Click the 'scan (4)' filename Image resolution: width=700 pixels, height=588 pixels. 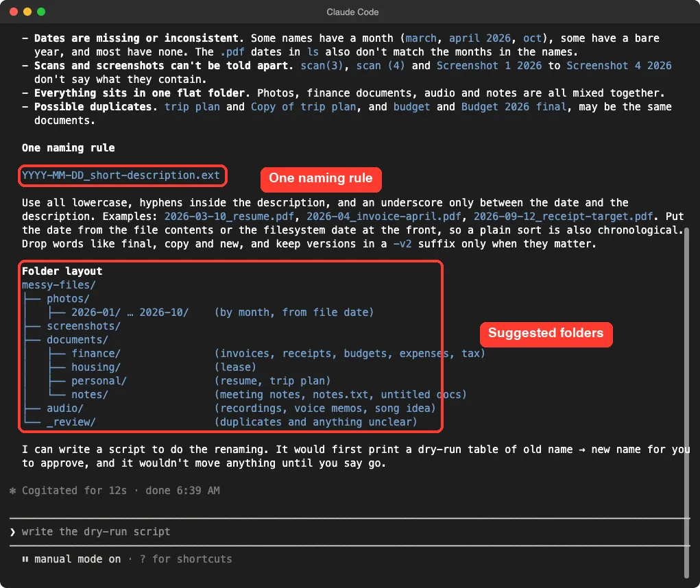[x=381, y=66]
